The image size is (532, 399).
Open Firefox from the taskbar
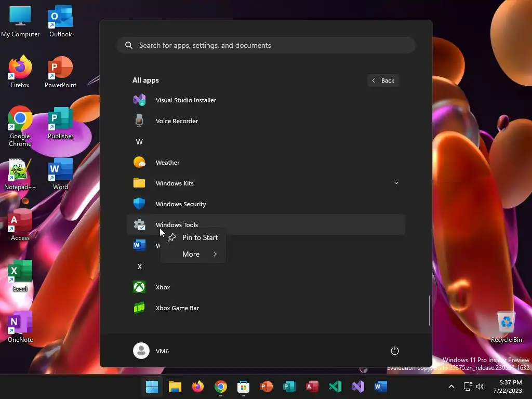point(197,387)
